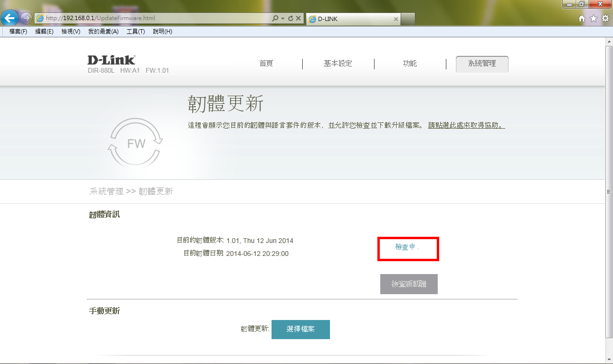Click the search magnifier icon in address bar

pyautogui.click(x=275, y=18)
